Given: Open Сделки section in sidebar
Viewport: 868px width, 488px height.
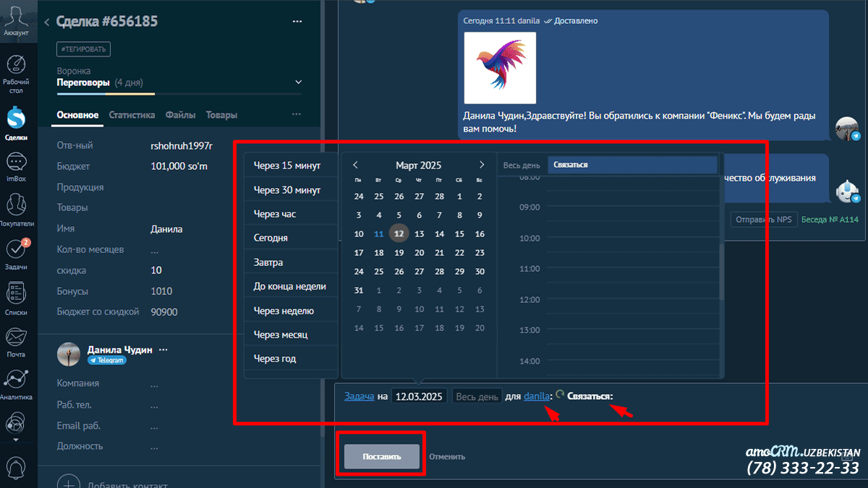Looking at the screenshot, I should coord(16,123).
